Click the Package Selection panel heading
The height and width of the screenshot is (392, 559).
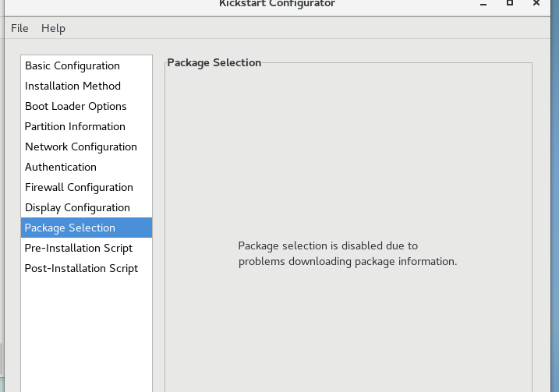[x=214, y=62]
